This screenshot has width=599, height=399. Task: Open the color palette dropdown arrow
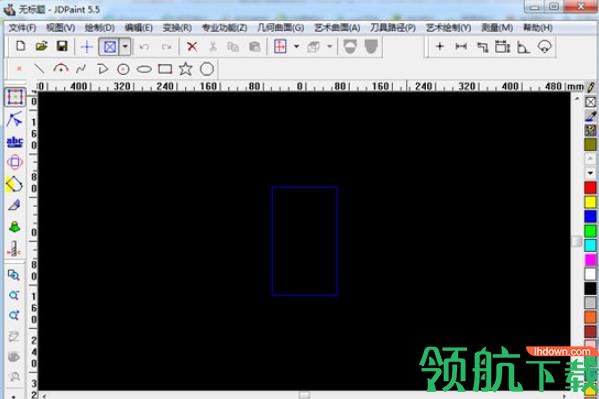tap(591, 172)
